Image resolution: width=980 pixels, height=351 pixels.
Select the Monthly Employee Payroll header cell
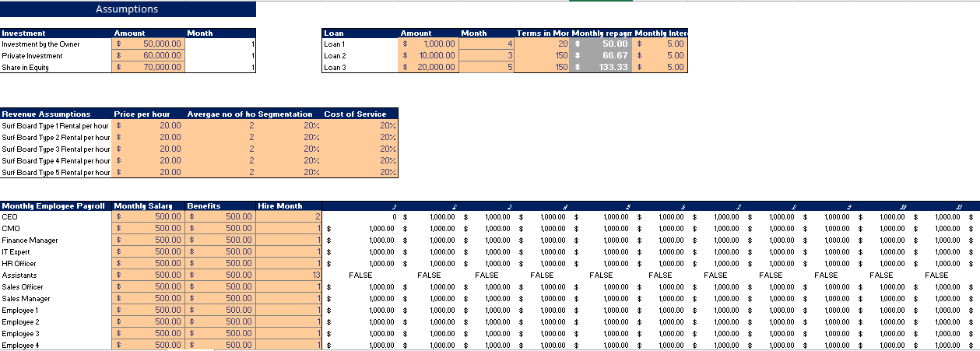56,205
